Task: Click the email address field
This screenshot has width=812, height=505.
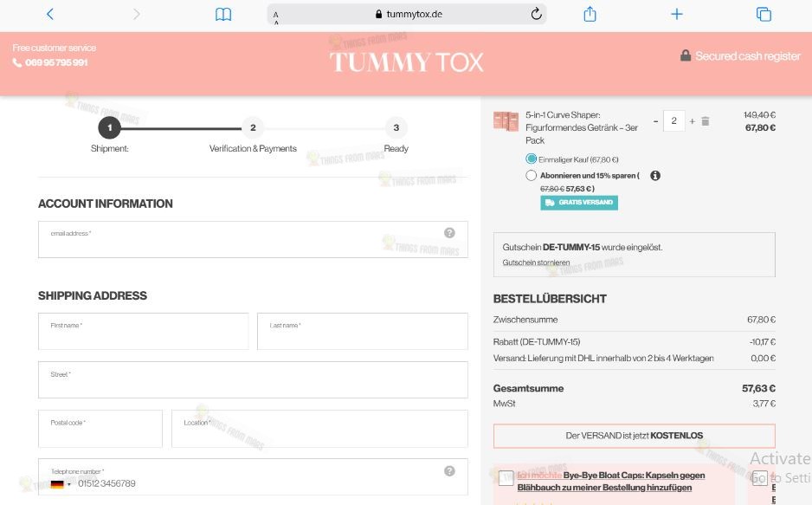Action: coord(253,239)
